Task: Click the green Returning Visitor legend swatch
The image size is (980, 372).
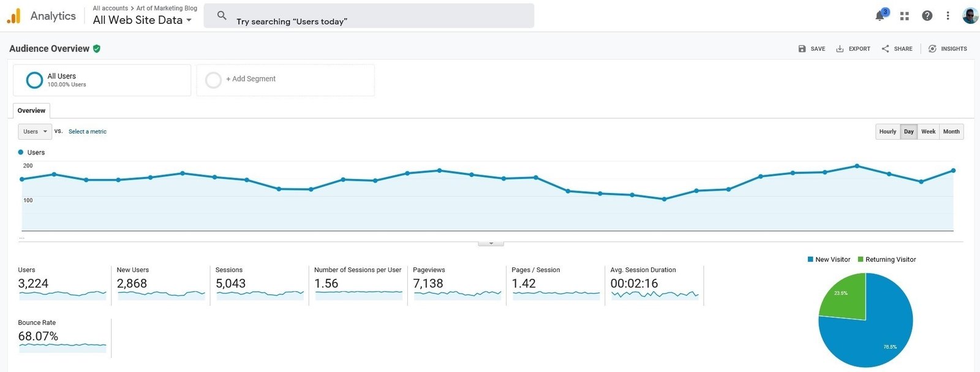Action: pyautogui.click(x=861, y=260)
